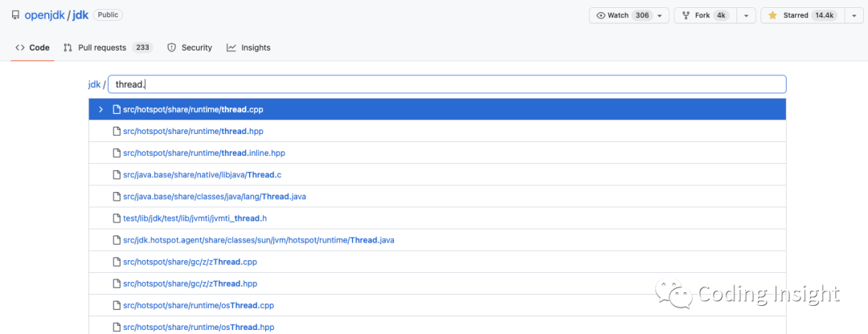Screen dimensions: 868x334
Task: Click the graph icon in Insights tab
Action: [x=231, y=47]
